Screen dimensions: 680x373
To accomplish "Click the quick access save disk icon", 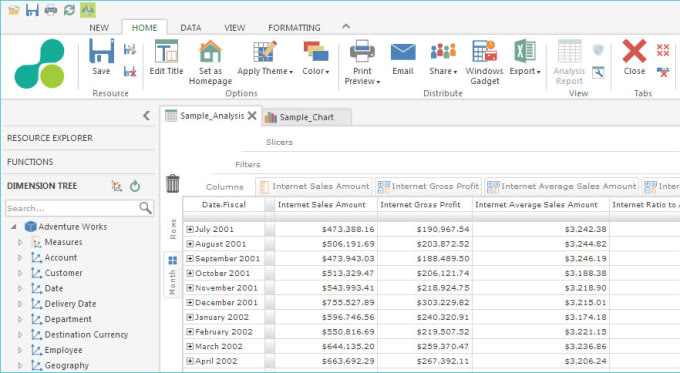I will [x=32, y=10].
